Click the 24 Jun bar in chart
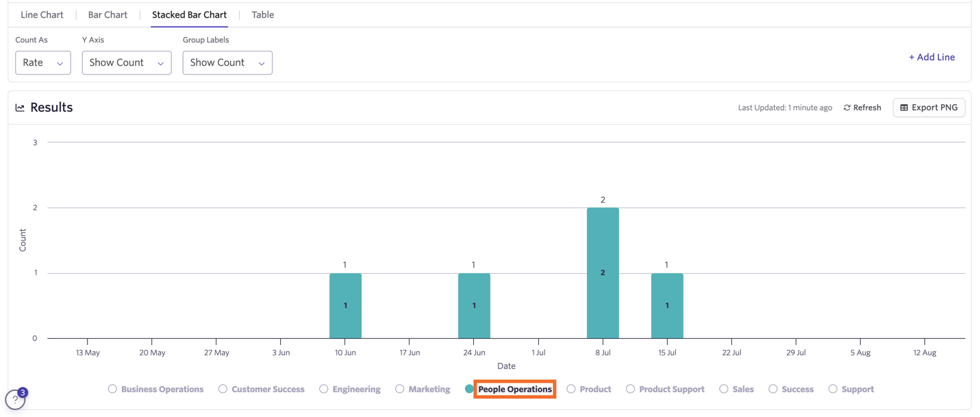The height and width of the screenshot is (417, 980). pyautogui.click(x=474, y=306)
